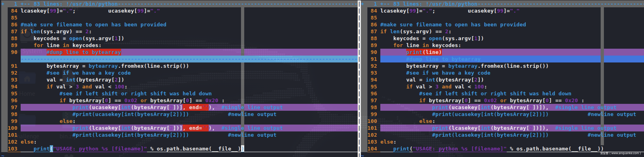Click '#see if we have a key code' in right pane
This screenshot has width=644, height=157.
(448, 73)
